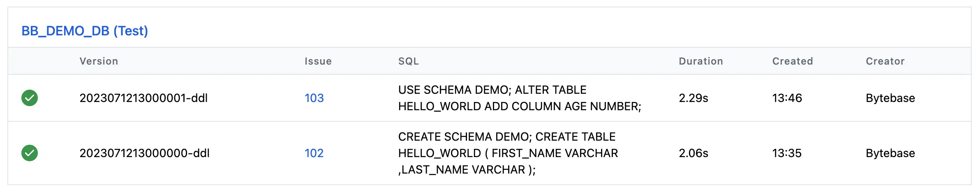This screenshot has height=190, width=980.
Task: Click the green success checkmark for issue 102
Action: click(x=30, y=153)
